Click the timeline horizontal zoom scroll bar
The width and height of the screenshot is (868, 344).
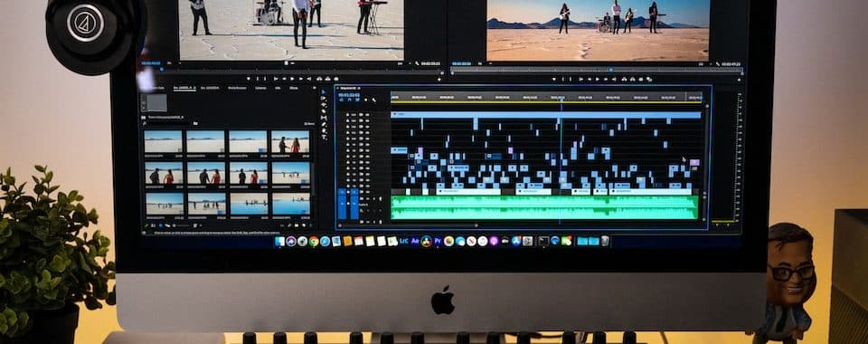pos(408,225)
